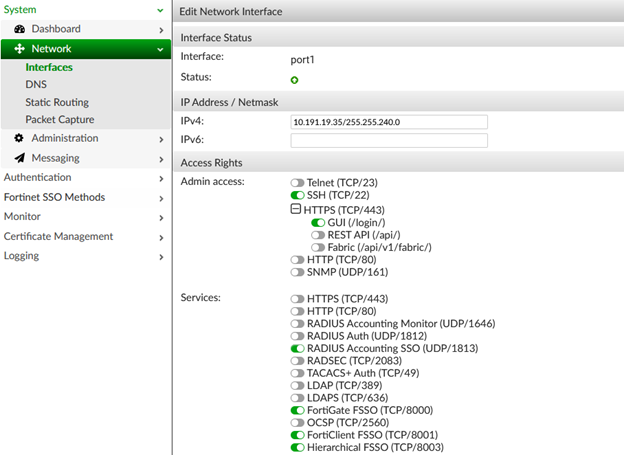Disable FortiGate FSSO service toggle

click(x=297, y=410)
